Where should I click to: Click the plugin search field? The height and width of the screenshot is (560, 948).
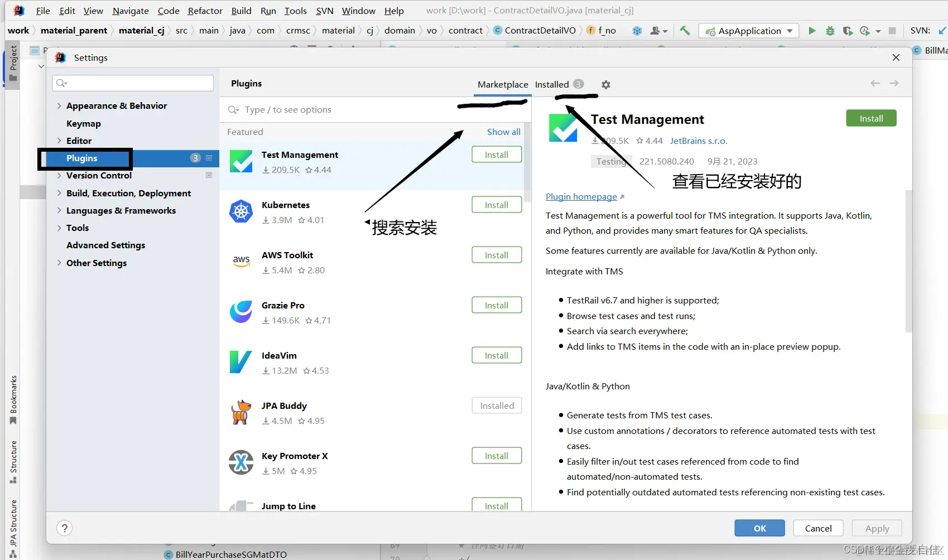coord(374,110)
